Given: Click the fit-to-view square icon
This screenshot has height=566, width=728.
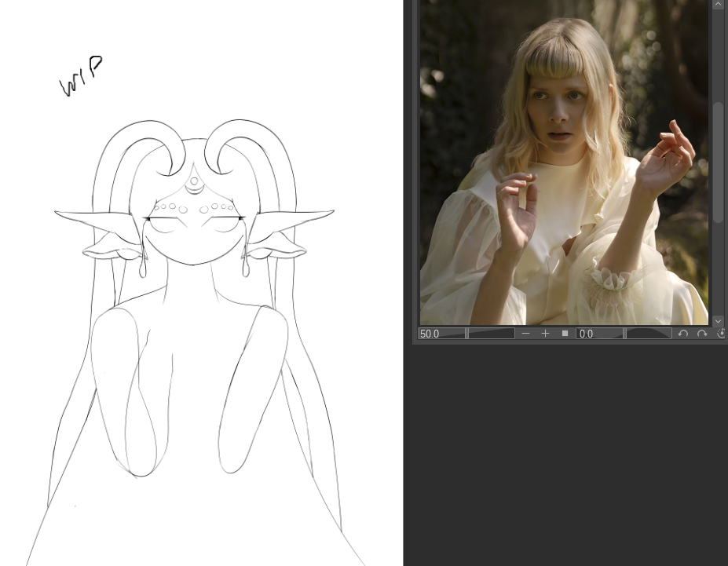Looking at the screenshot, I should [x=565, y=334].
